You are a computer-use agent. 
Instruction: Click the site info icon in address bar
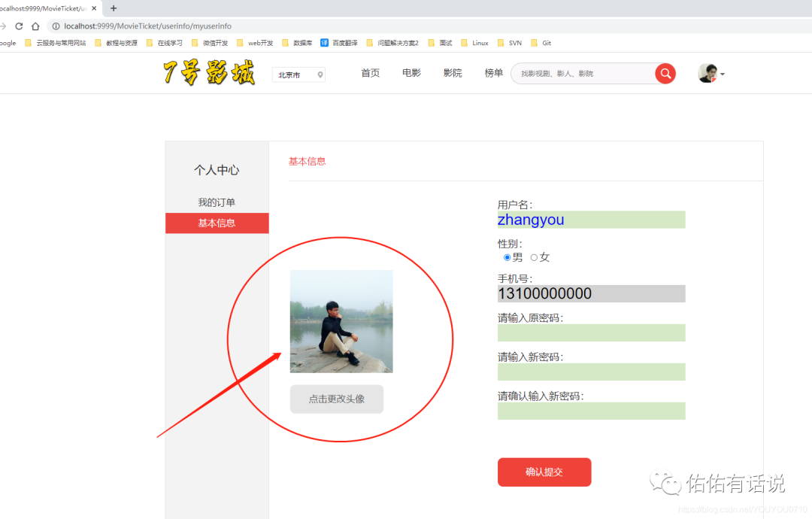pos(56,26)
